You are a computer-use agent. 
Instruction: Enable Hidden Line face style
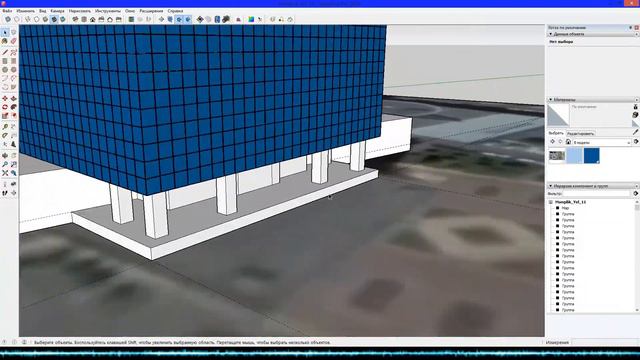pyautogui.click(x=36, y=19)
